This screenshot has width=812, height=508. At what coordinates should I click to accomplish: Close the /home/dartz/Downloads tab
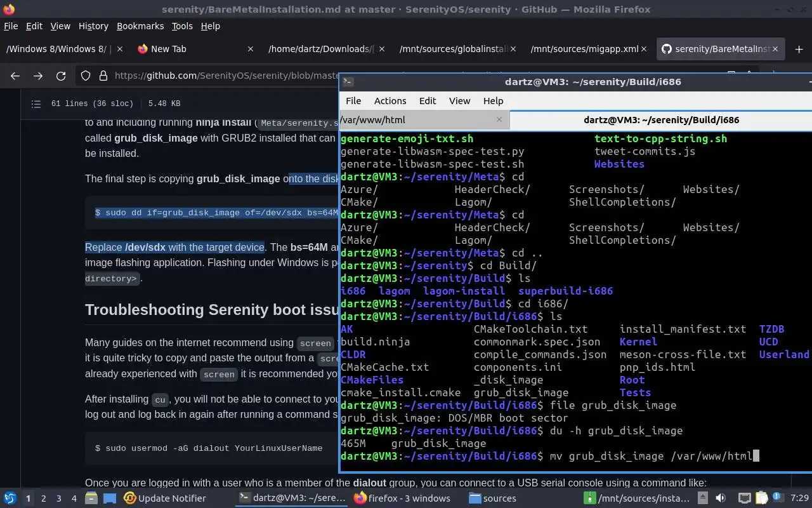tap(381, 49)
